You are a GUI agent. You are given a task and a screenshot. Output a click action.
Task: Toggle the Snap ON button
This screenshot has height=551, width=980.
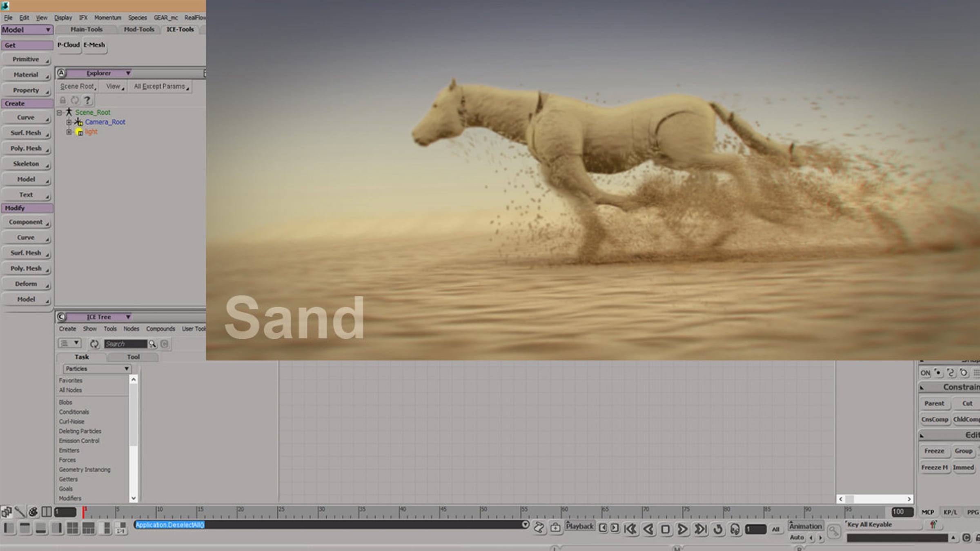pyautogui.click(x=925, y=373)
